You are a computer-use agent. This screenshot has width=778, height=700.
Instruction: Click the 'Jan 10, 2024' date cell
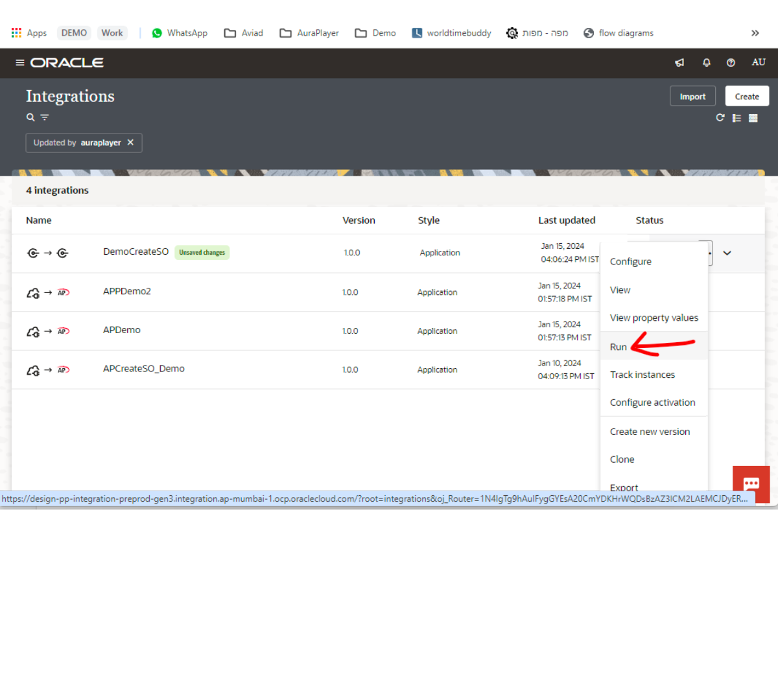pyautogui.click(x=560, y=364)
